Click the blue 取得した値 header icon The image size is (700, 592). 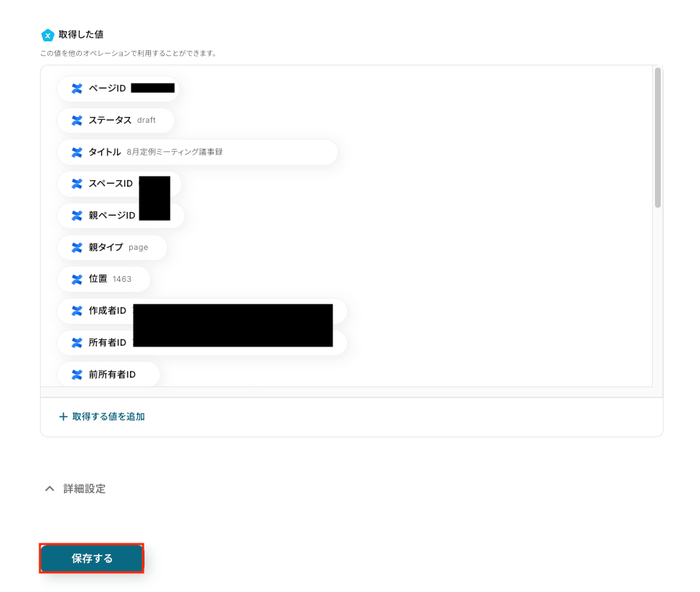click(48, 35)
